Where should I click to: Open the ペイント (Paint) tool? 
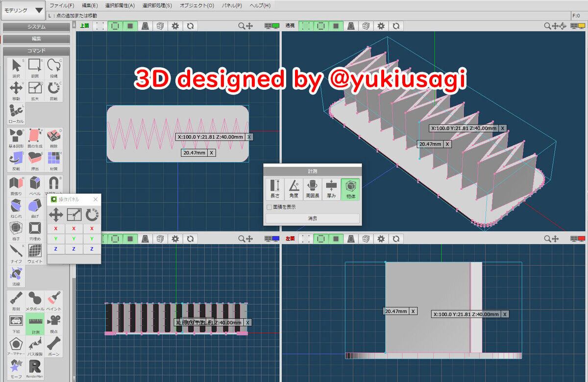pos(54,301)
